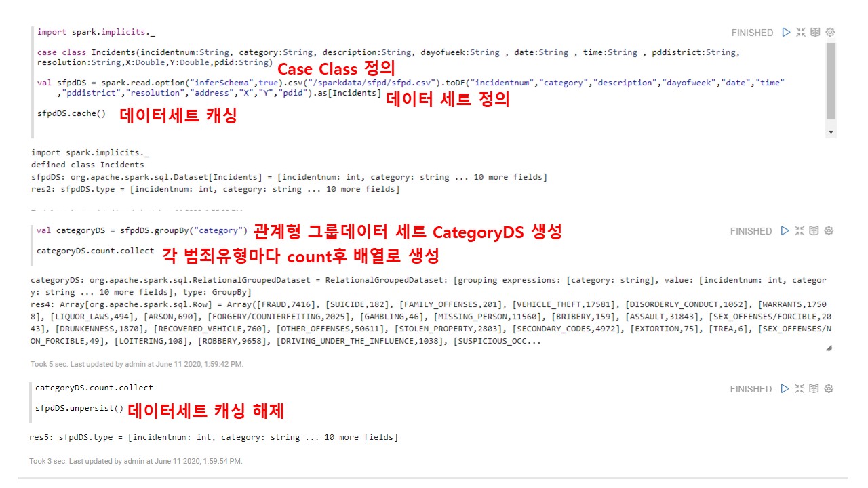Open settings gear of sfpdDS.unpersist paragraph
868x488 pixels.
coord(829,388)
